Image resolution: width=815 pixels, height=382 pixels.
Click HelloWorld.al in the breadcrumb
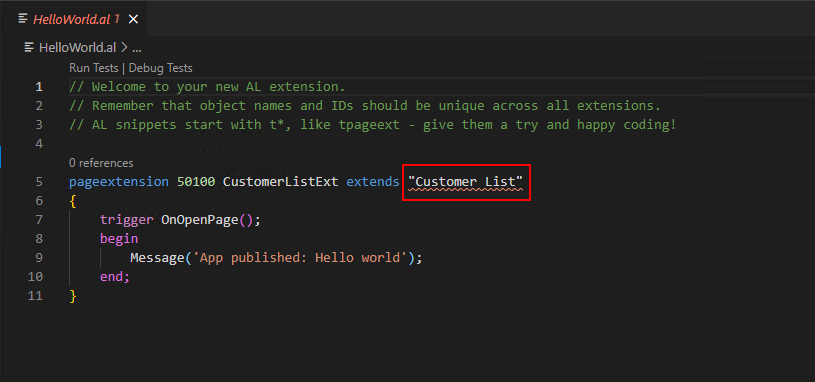pyautogui.click(x=77, y=48)
